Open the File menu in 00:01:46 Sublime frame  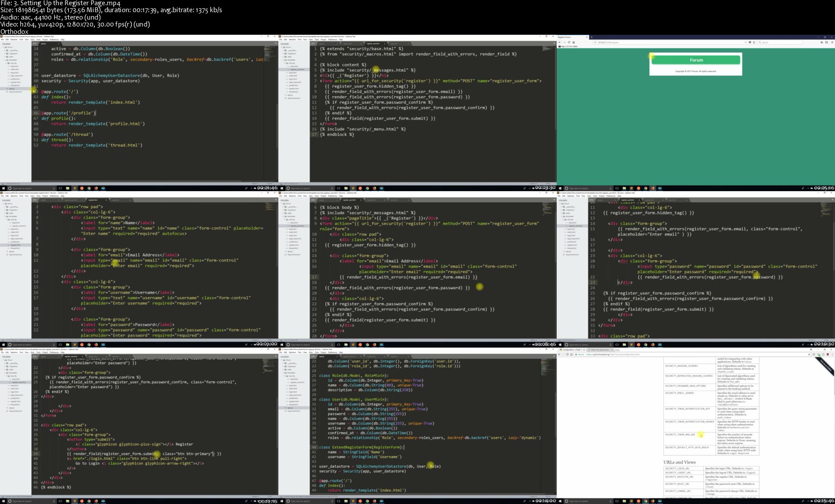pyautogui.click(x=2, y=40)
